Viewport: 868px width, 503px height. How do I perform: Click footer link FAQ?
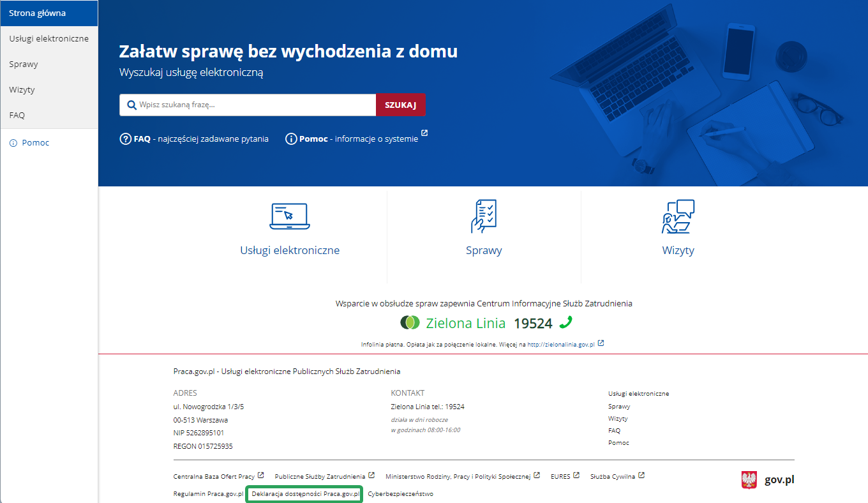(614, 431)
